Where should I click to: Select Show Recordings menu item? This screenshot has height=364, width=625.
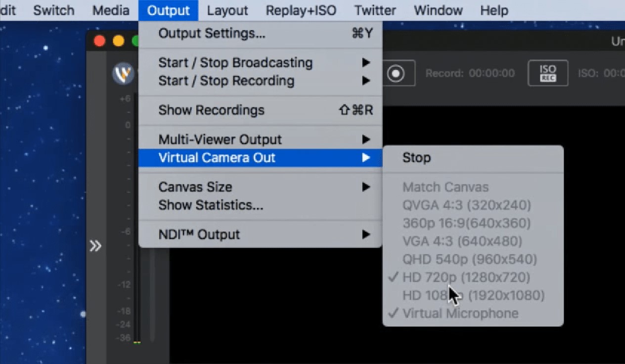pyautogui.click(x=261, y=110)
